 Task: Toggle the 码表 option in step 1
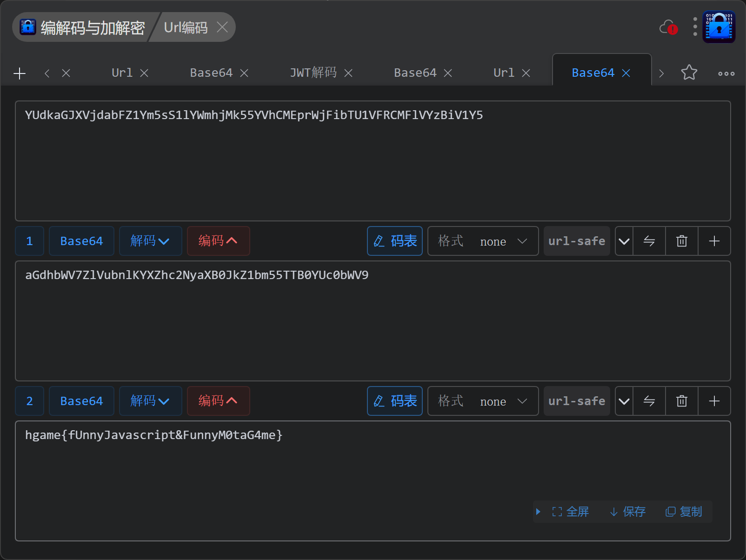tap(394, 241)
